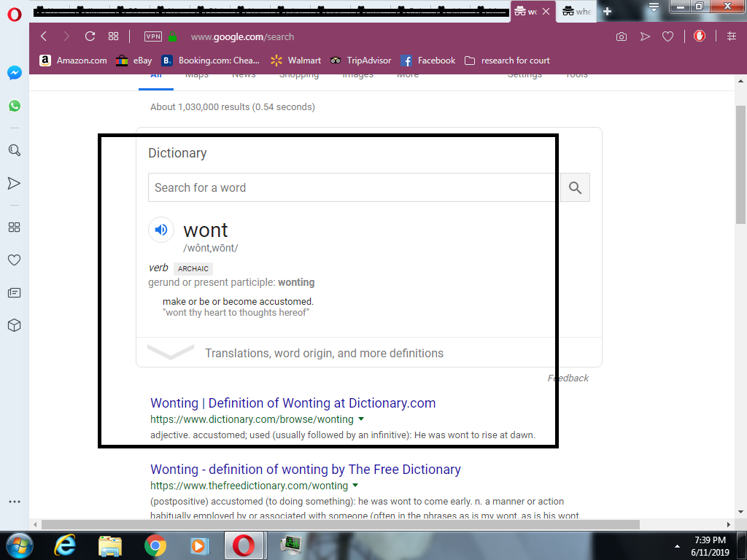747x560 pixels.
Task: Select the active 'wc' private tab
Action: click(x=525, y=12)
